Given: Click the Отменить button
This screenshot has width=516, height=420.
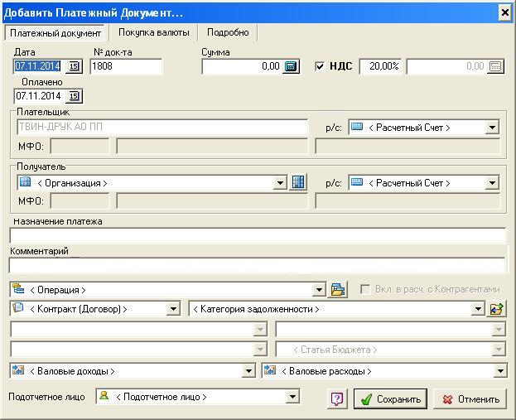Looking at the screenshot, I should [x=470, y=398].
